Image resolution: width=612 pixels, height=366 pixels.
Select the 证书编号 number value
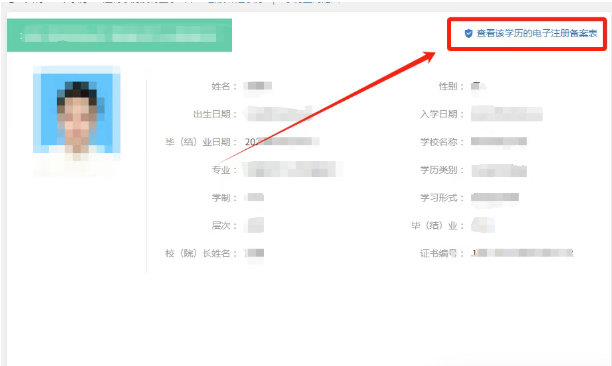tap(522, 253)
